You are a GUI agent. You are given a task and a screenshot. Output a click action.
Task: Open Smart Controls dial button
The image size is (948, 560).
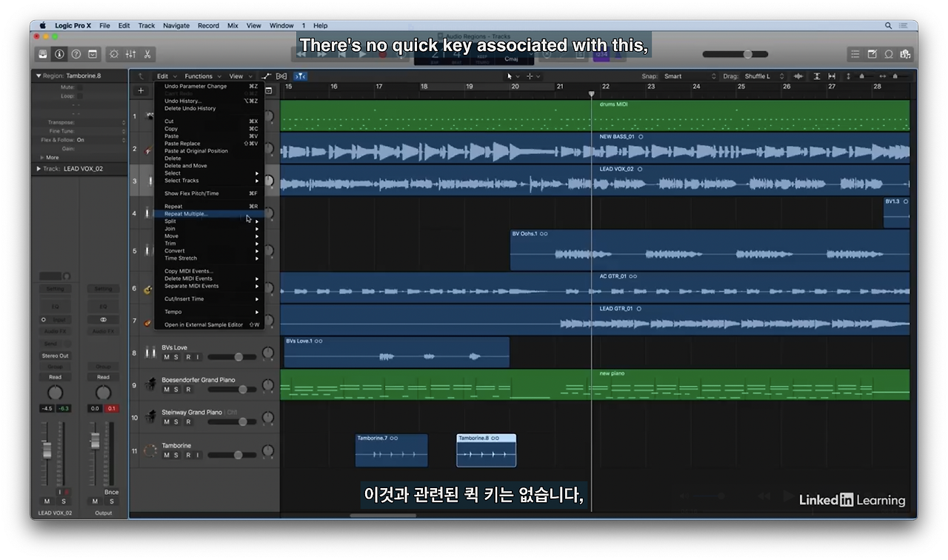point(114,54)
